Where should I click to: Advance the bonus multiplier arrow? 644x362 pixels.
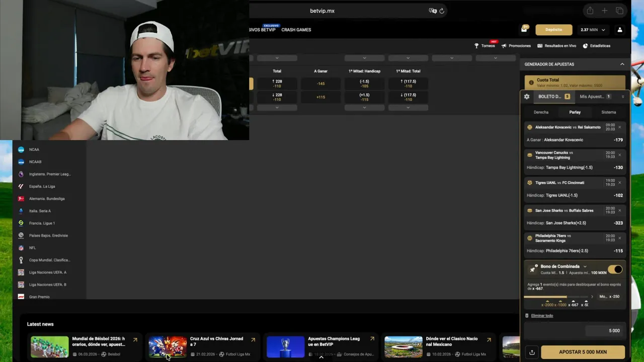[592, 297]
